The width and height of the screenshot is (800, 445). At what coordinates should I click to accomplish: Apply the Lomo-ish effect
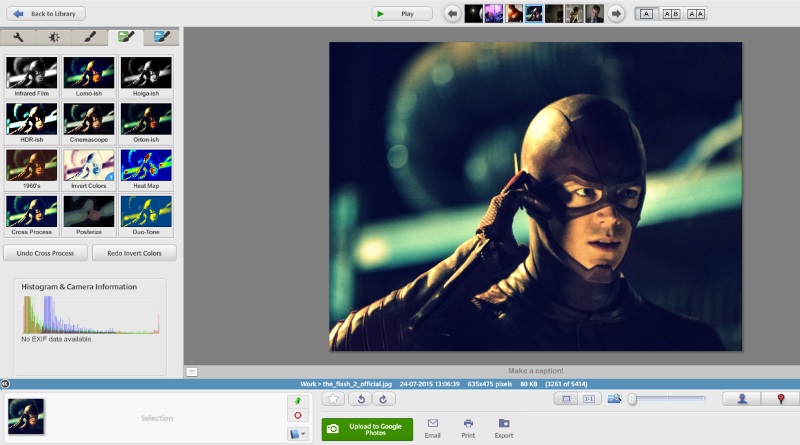[x=89, y=77]
